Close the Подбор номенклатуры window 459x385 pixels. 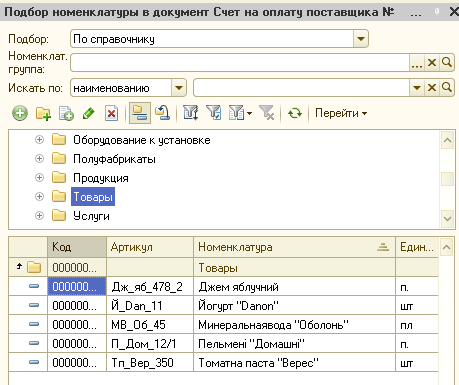coord(454,12)
